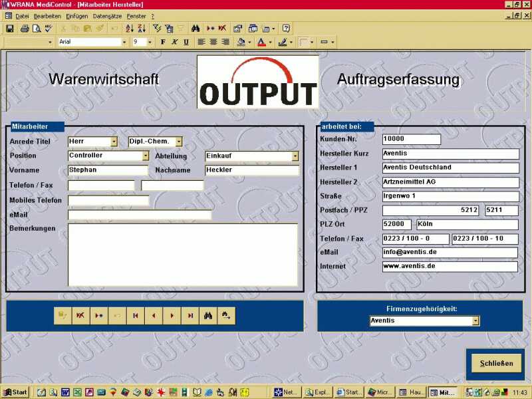Click the Windows Start button

pos(15,392)
